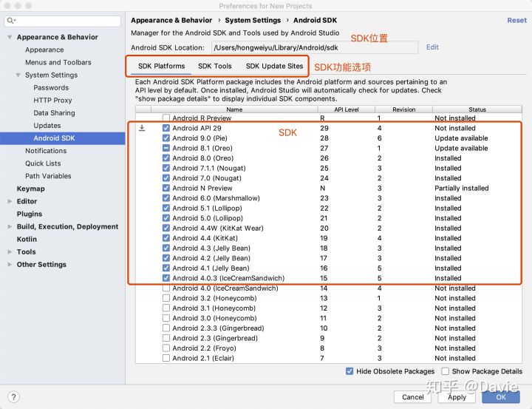Open Keymap settings
Viewport: 532px width, 409px height.
[31, 189]
